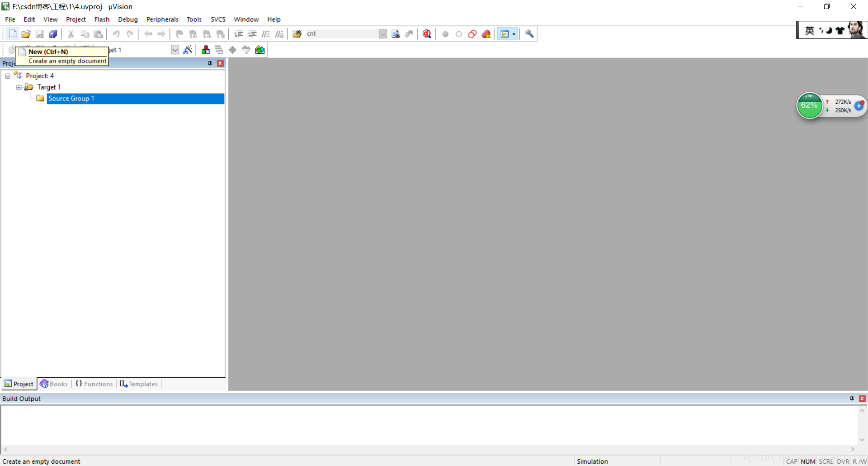The image size is (868, 466).
Task: Open the File menu
Action: click(10, 19)
